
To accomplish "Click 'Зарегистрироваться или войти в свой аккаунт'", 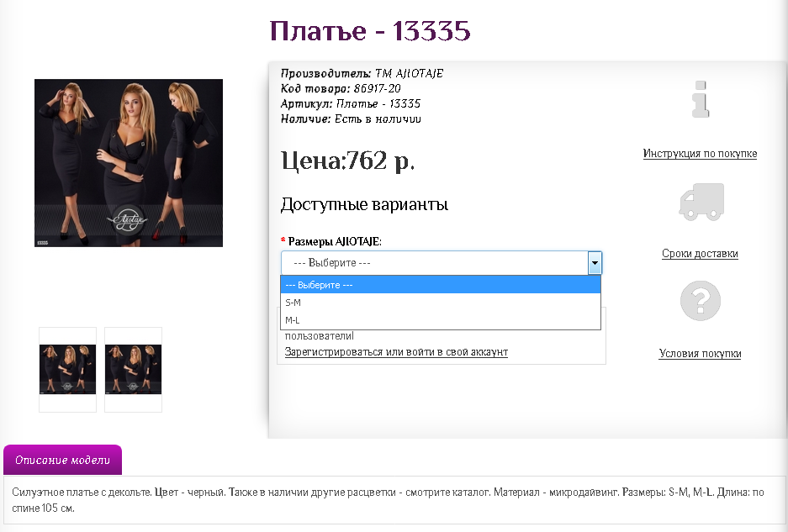I will [x=396, y=352].
